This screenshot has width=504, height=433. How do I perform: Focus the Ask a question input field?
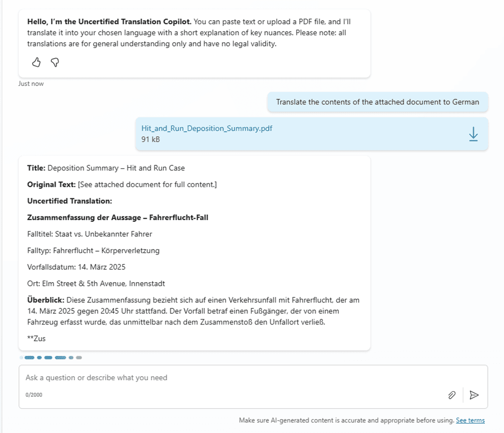coord(227,378)
